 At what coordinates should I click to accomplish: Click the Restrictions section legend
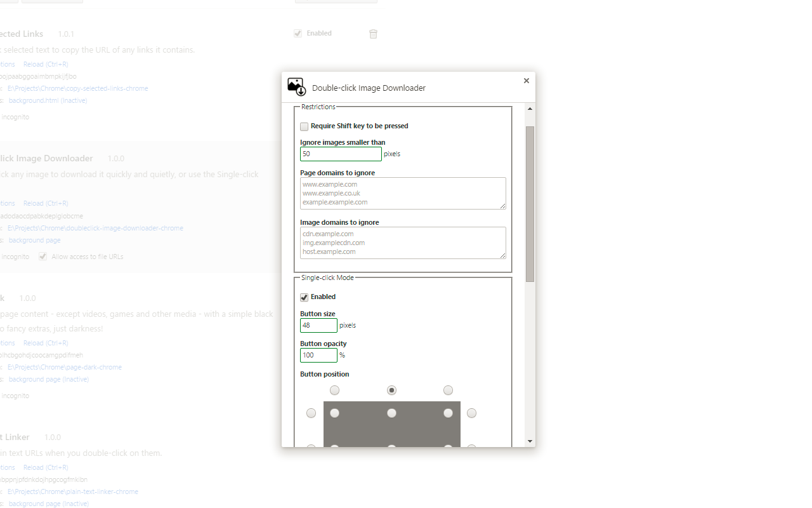pos(318,107)
